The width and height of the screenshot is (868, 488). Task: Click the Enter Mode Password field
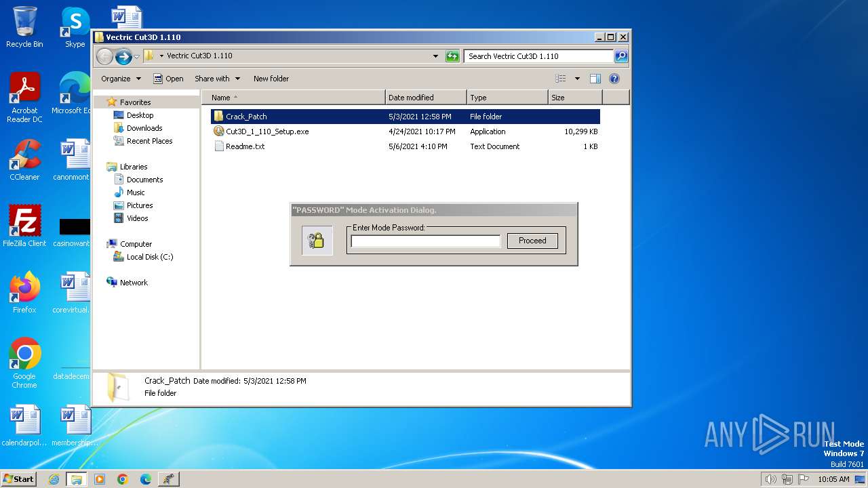tap(425, 241)
